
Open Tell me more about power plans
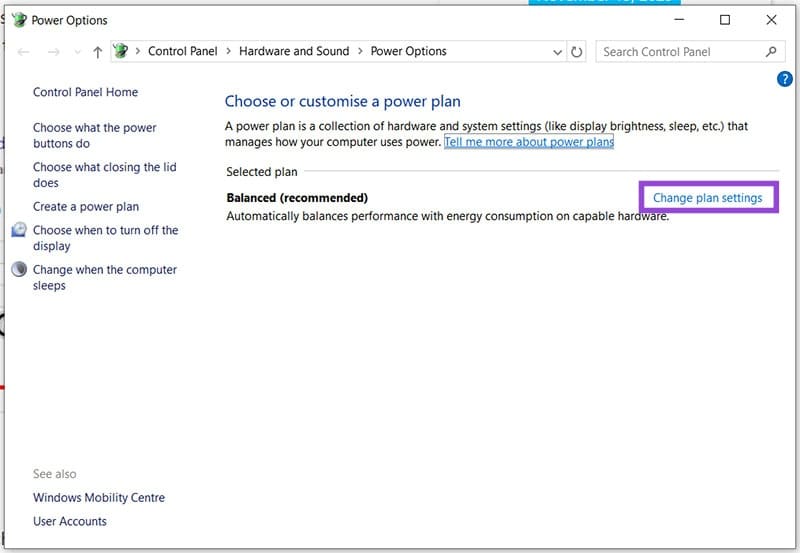(x=529, y=142)
